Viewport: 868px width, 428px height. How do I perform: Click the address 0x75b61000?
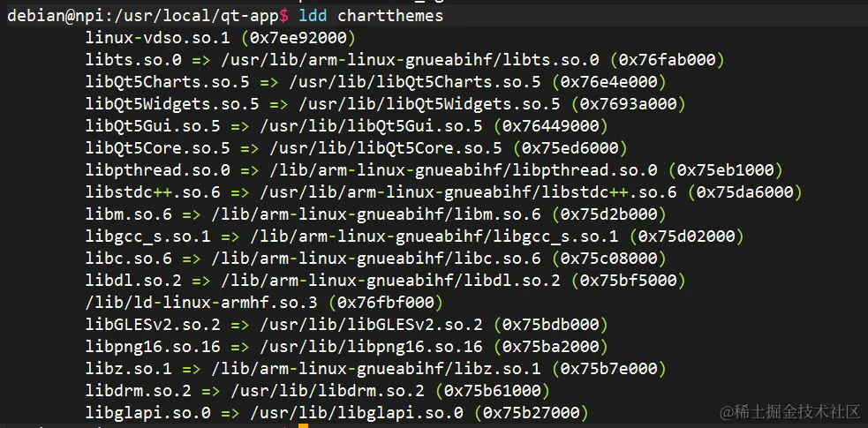[494, 390]
